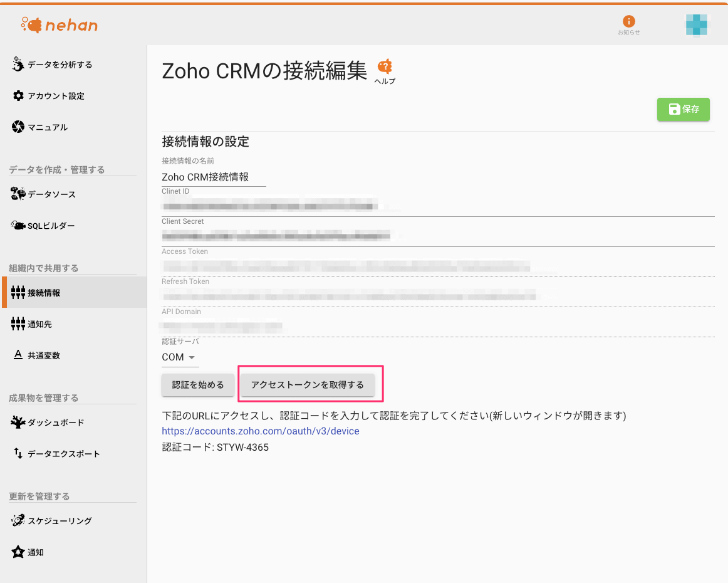Screen dimensions: 728x583
Task: Select スケジューリング menu label
Action: 60,521
